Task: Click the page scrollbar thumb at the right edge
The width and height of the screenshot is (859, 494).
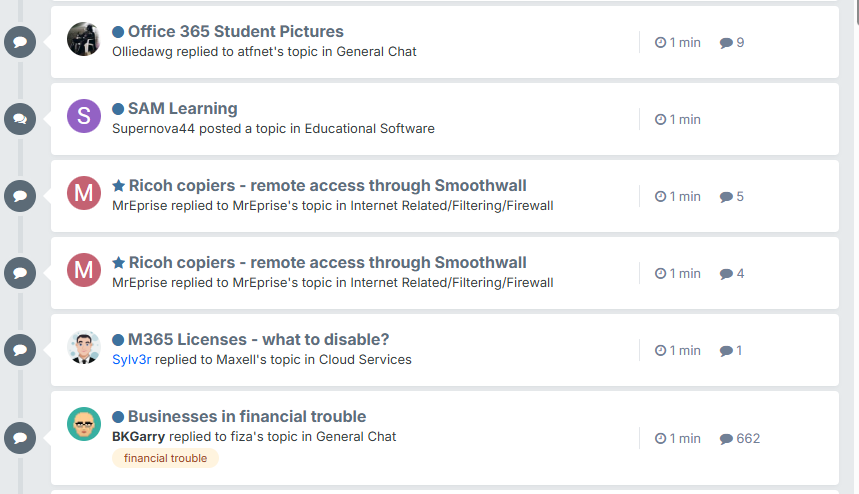Action: tap(857, 12)
